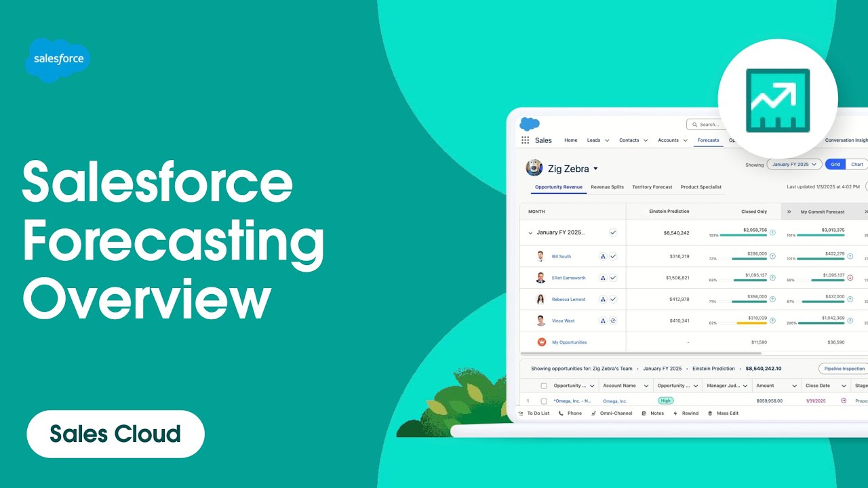This screenshot has width=868, height=488.
Task: Open Contacts tab dropdown chevron
Action: click(x=645, y=141)
